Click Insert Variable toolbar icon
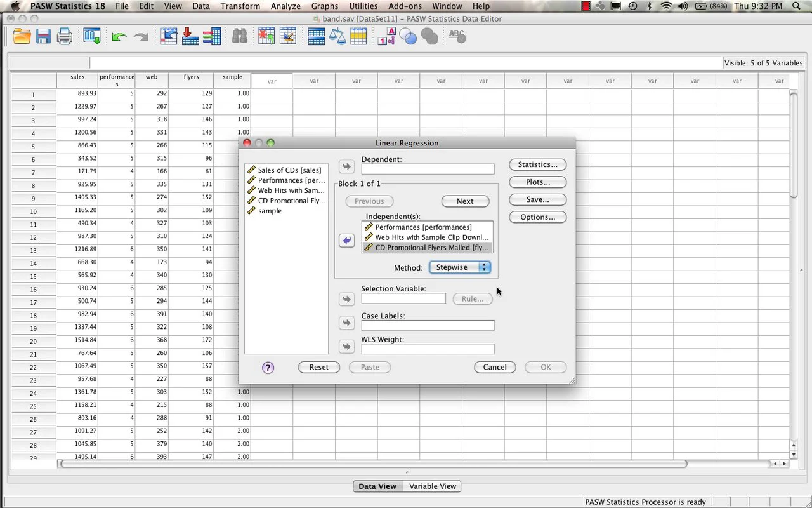Image resolution: width=812 pixels, height=508 pixels. (x=288, y=36)
